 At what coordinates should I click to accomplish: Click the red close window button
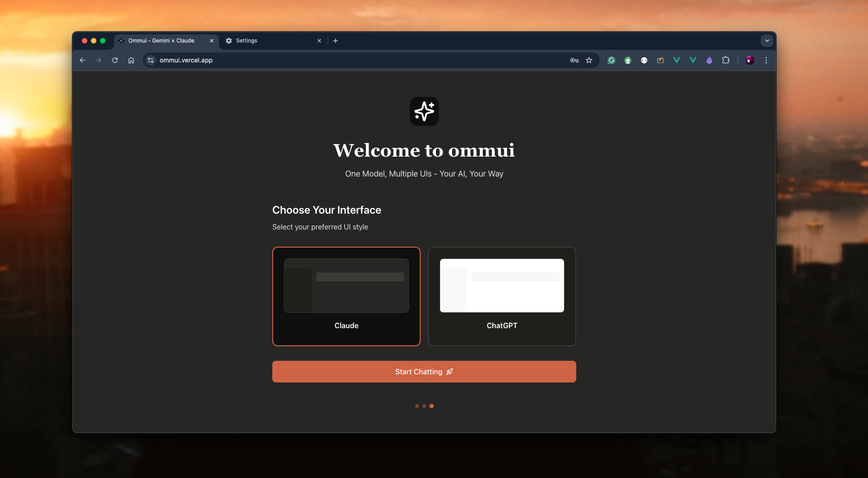coord(85,41)
